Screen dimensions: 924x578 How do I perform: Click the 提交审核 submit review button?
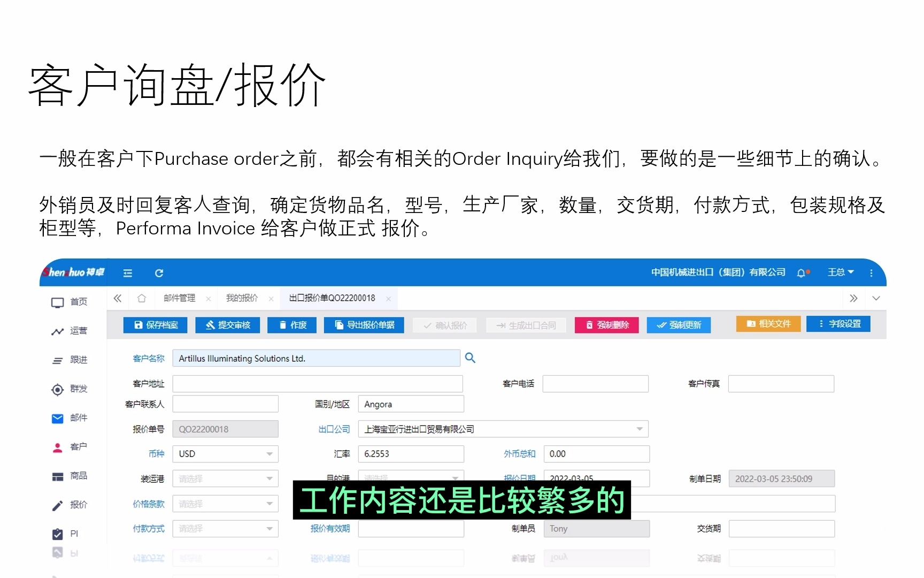(227, 325)
